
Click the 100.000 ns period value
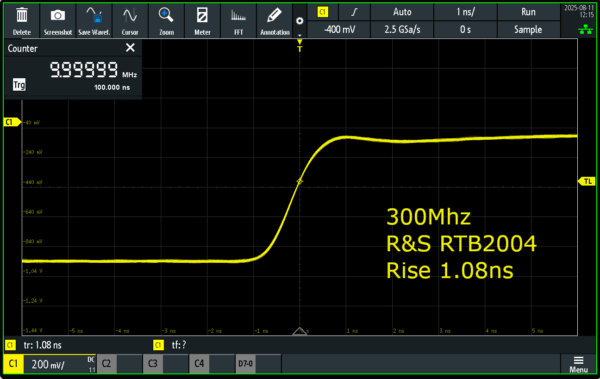[x=112, y=87]
